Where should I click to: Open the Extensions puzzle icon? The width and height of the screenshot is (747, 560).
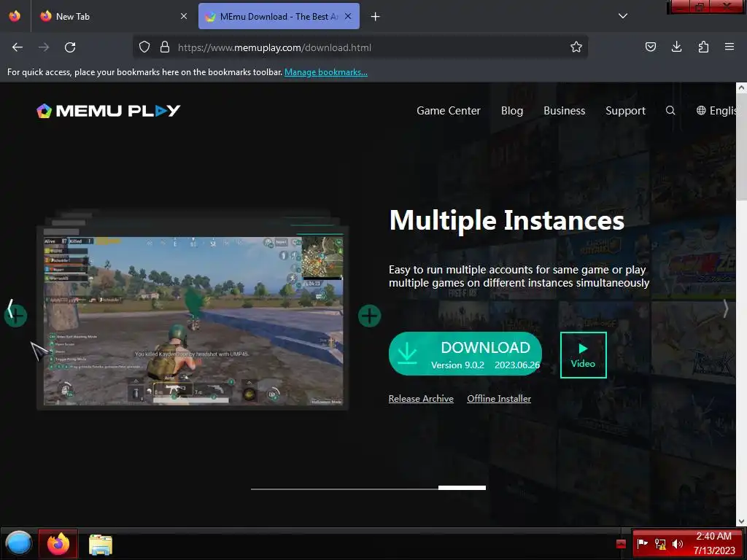pos(703,47)
